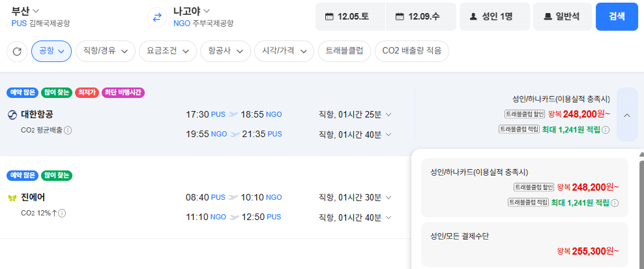Swap departure and arrival cities icon

click(x=157, y=17)
